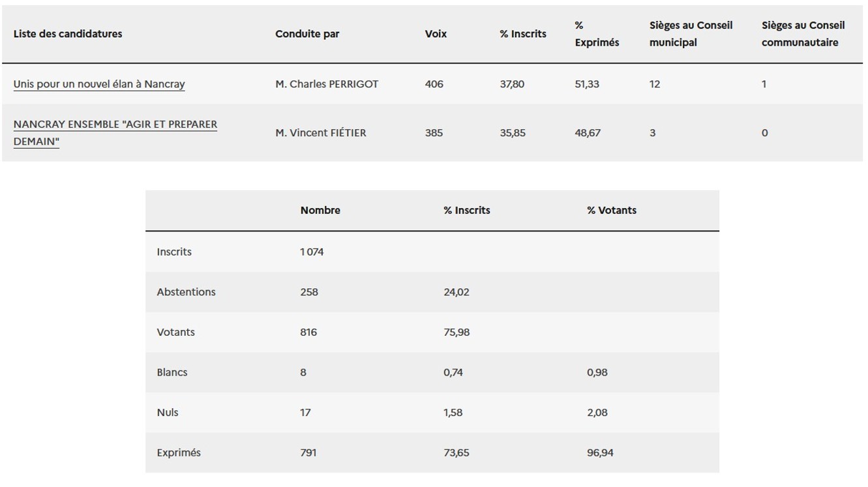Click the "Conduite par" column header
Viewport: 868px width, 487px height.
pos(307,34)
